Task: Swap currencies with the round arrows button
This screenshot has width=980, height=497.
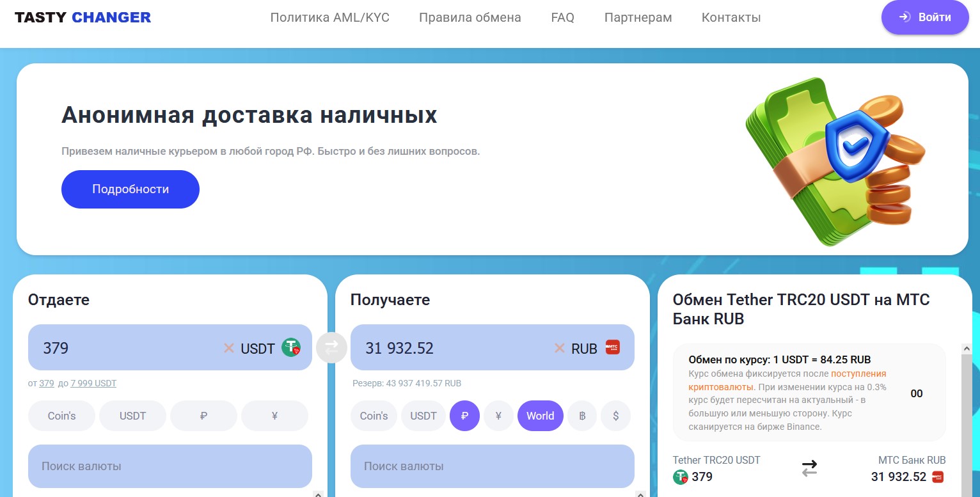Action: coord(331,348)
